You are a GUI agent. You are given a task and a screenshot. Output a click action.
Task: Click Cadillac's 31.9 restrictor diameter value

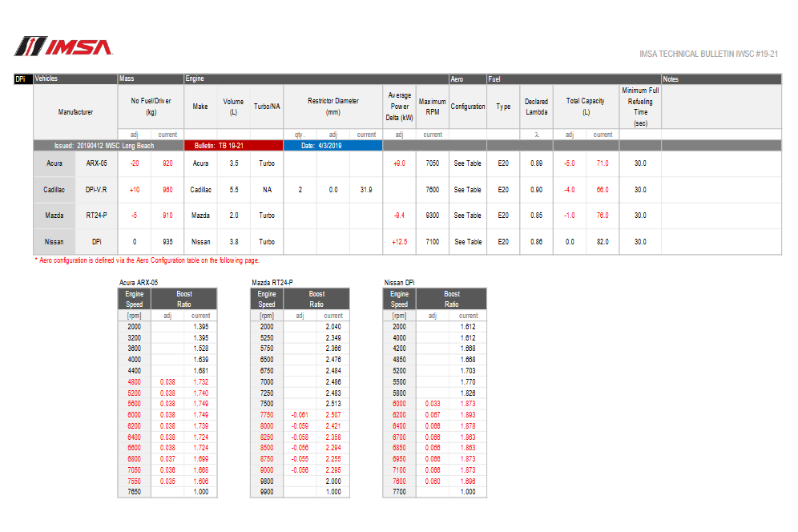coord(366,190)
